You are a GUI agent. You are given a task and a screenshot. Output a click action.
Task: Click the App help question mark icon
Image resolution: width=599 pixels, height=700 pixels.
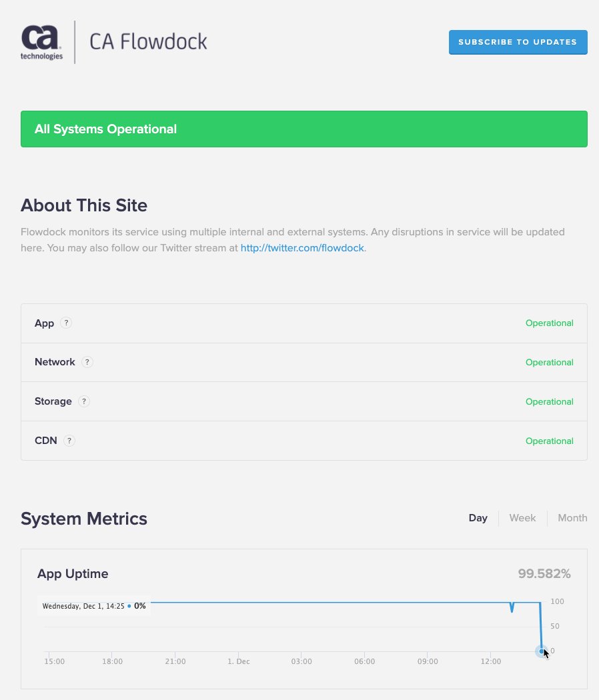click(x=66, y=323)
